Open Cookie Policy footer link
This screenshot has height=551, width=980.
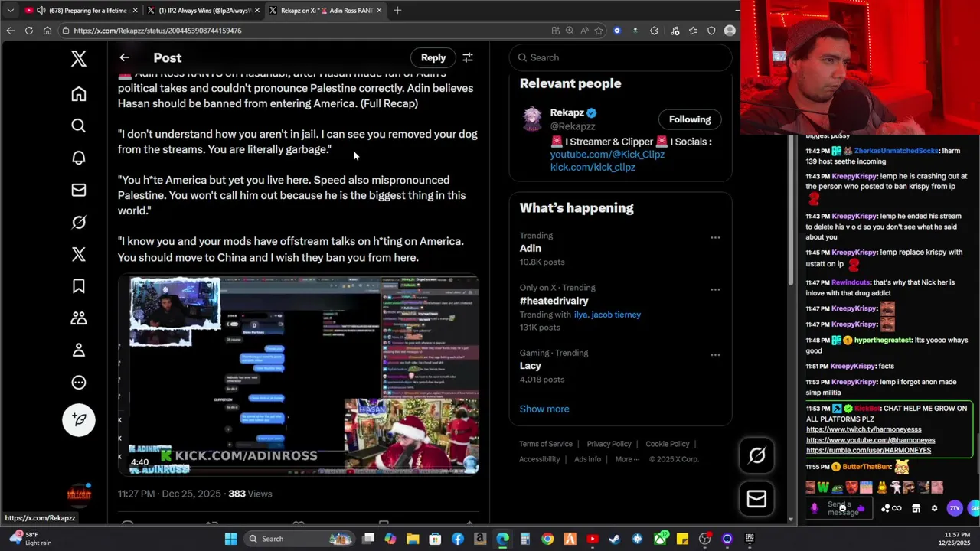tap(668, 444)
